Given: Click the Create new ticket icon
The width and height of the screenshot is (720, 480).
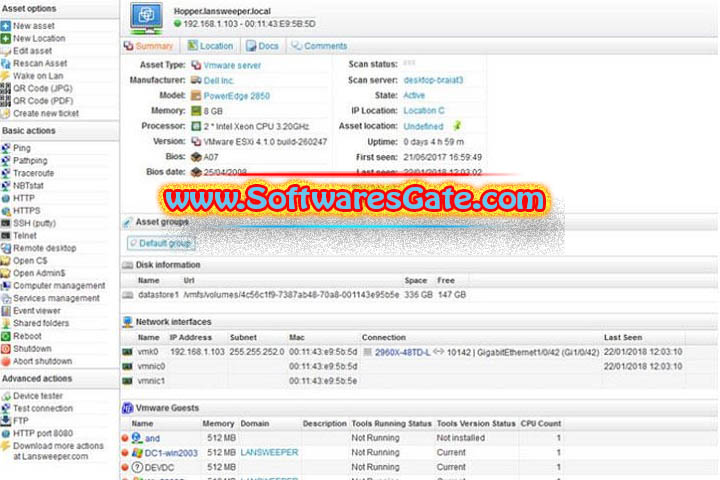Looking at the screenshot, I should [x=6, y=113].
